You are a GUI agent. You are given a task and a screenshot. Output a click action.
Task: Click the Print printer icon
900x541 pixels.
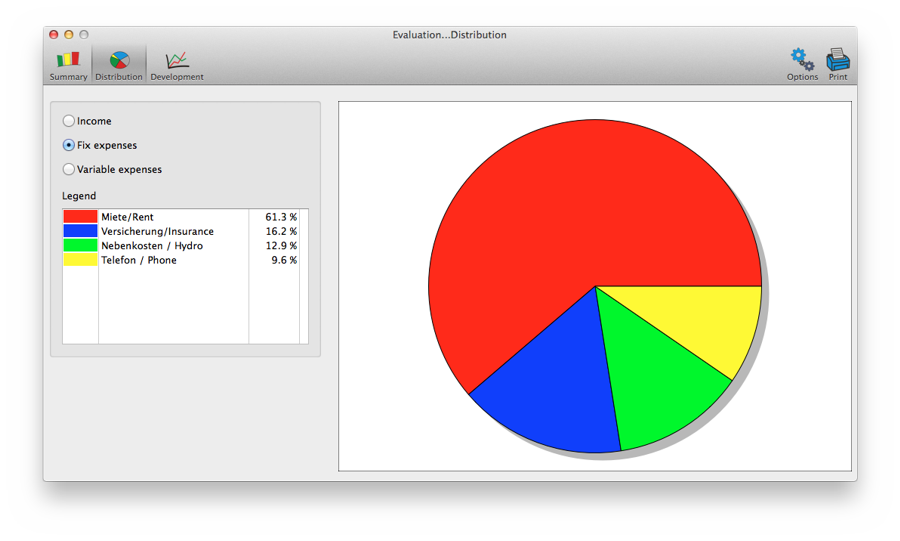(x=838, y=64)
